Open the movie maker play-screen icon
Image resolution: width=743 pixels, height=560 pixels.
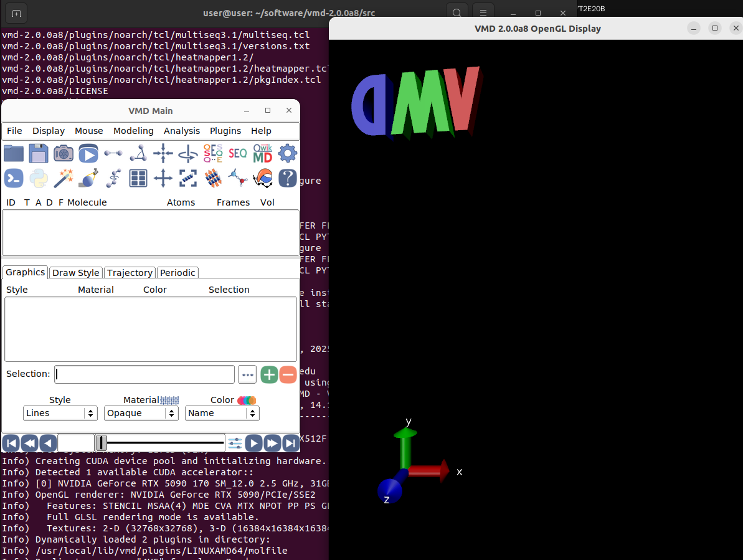click(88, 153)
